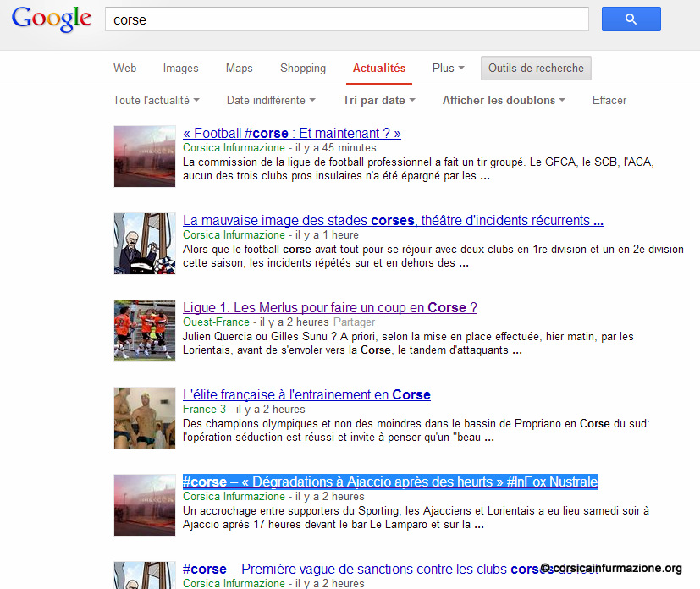Select the Actualités tab
This screenshot has width=700, height=589.
(379, 68)
